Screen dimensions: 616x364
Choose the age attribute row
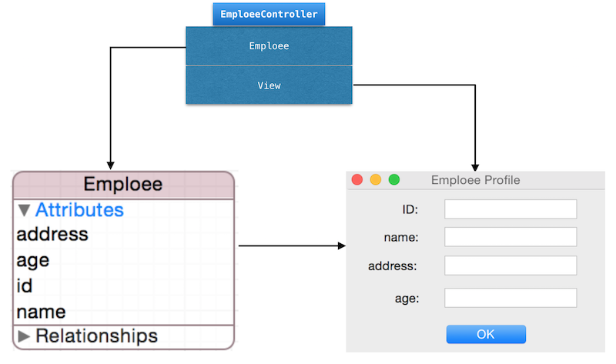(33, 260)
